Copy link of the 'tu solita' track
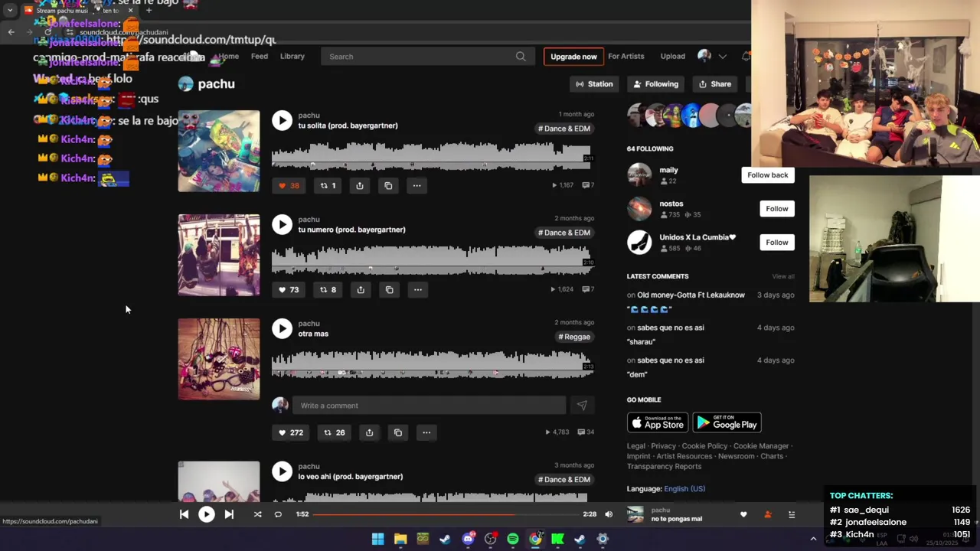The width and height of the screenshot is (980, 551). click(388, 185)
